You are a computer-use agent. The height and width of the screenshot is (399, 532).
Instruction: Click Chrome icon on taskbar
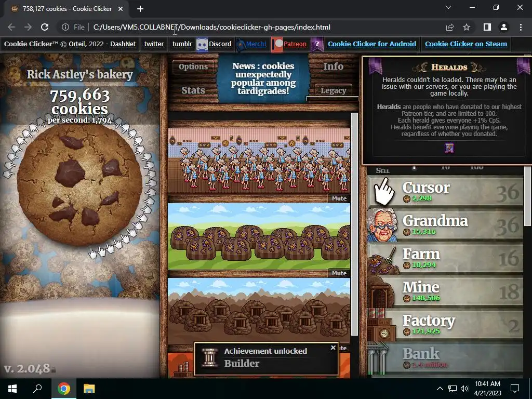coord(64,389)
